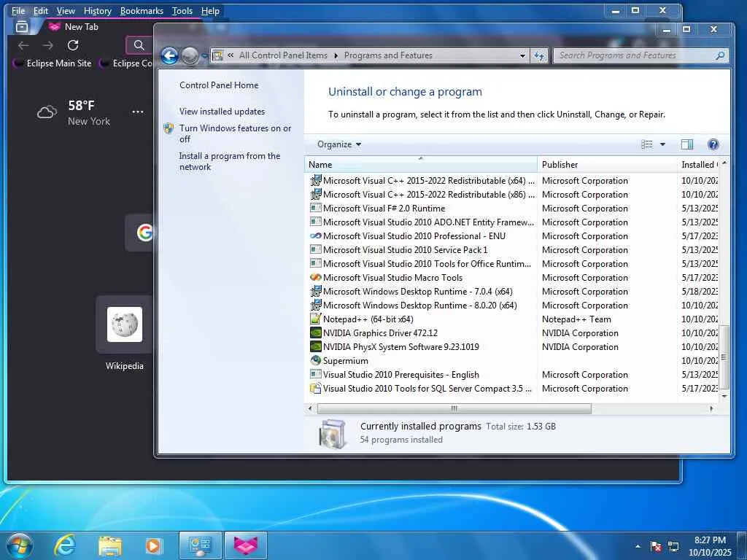
Task: Sort by the Installed On column header
Action: (x=698, y=165)
